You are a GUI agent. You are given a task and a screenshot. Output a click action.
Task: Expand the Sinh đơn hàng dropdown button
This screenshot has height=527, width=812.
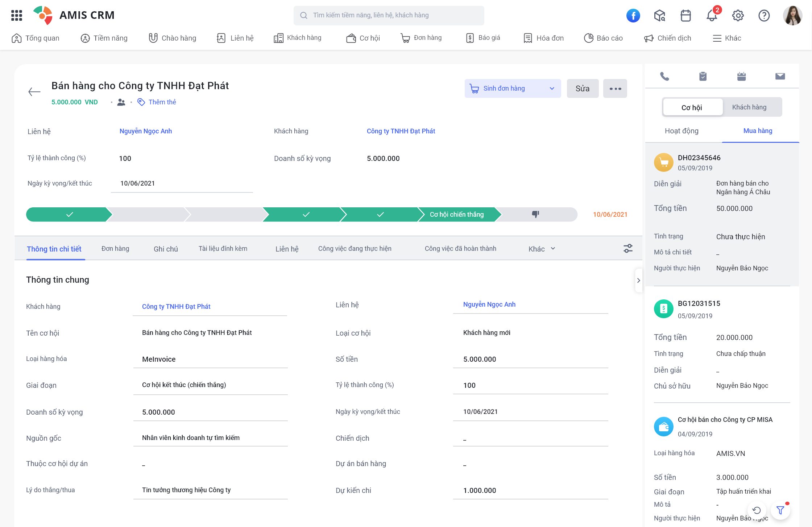[551, 89]
